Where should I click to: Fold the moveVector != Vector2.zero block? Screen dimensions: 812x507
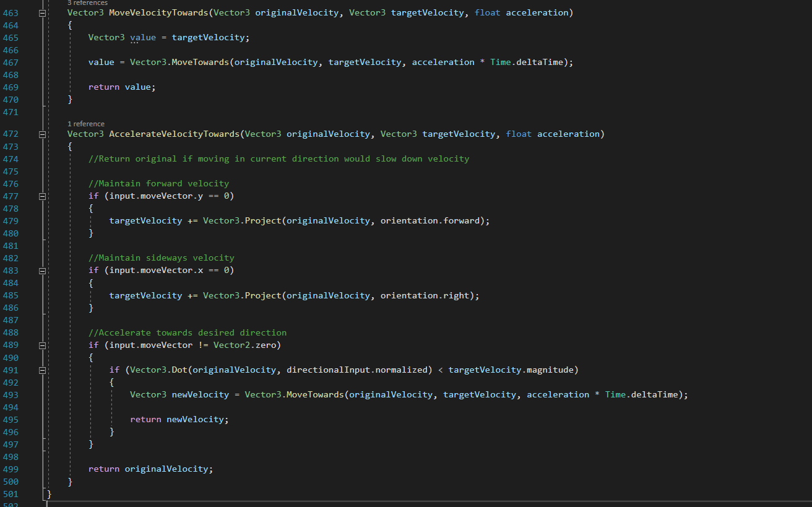click(x=42, y=345)
